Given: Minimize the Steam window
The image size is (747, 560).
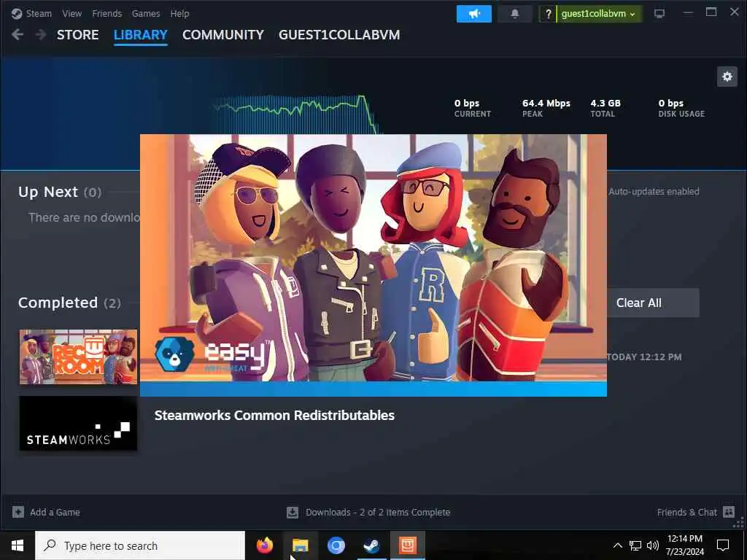Looking at the screenshot, I should (688, 13).
